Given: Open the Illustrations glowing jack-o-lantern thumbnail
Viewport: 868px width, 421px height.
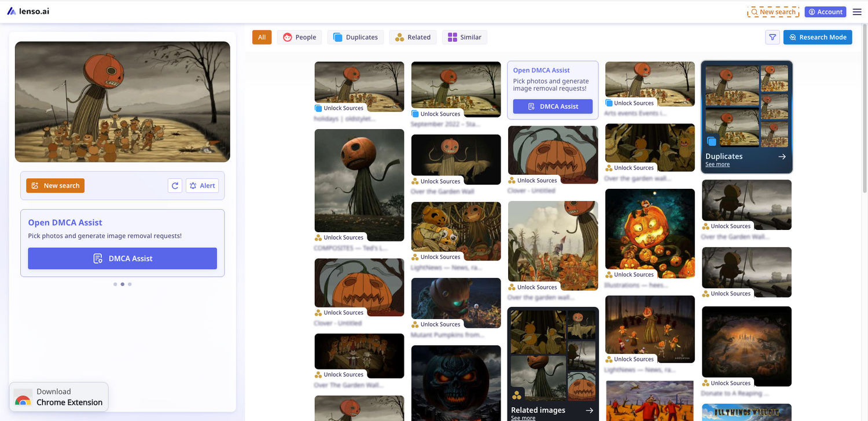Looking at the screenshot, I should (x=650, y=233).
